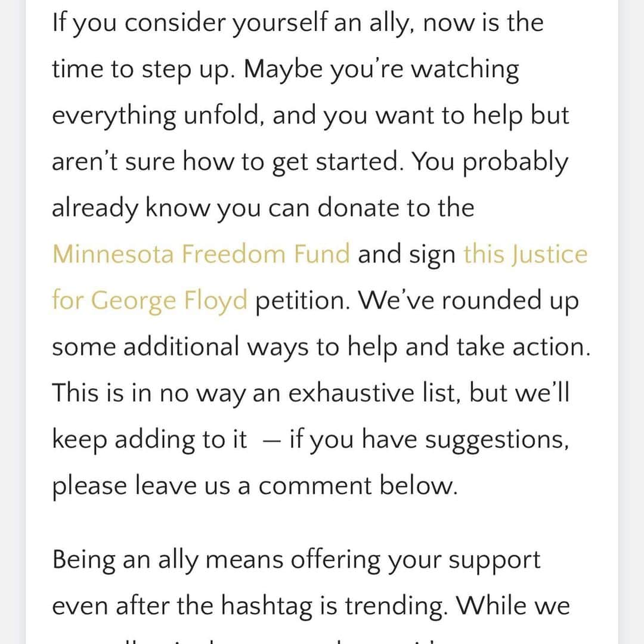The height and width of the screenshot is (644, 644).
Task: Click "already know you can donate to the" line
Action: click(x=264, y=208)
